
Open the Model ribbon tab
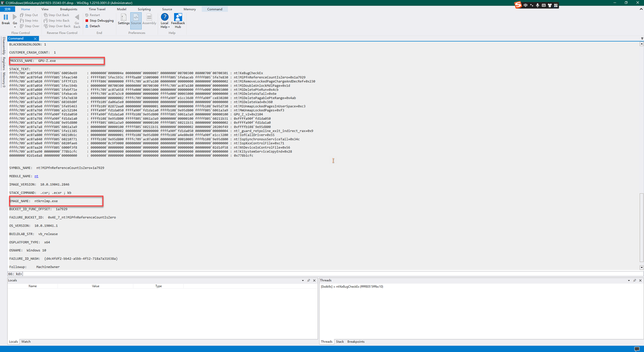click(122, 9)
